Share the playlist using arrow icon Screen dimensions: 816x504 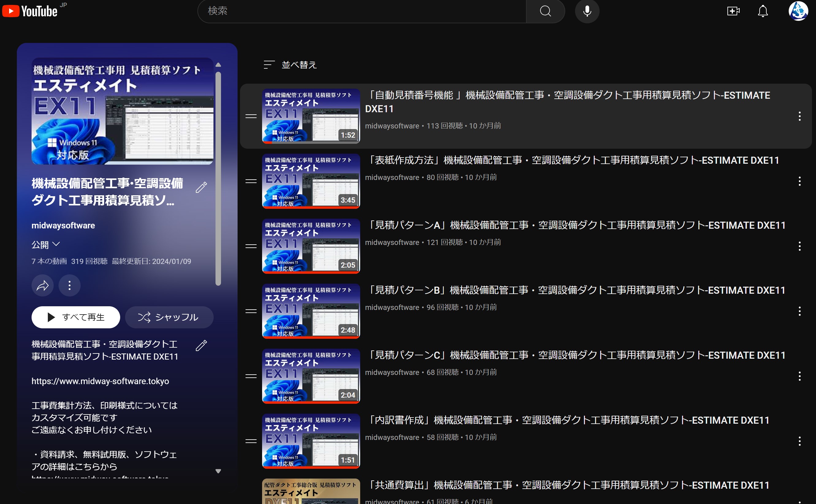point(42,285)
